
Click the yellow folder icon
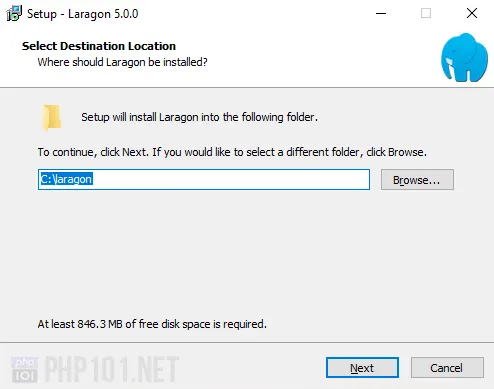[x=52, y=117]
